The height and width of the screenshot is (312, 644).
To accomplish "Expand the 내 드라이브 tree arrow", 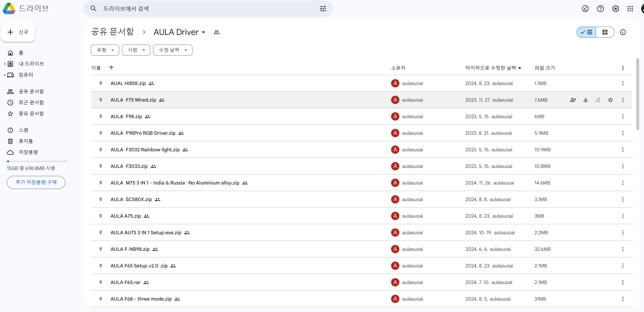I will tap(5, 64).
